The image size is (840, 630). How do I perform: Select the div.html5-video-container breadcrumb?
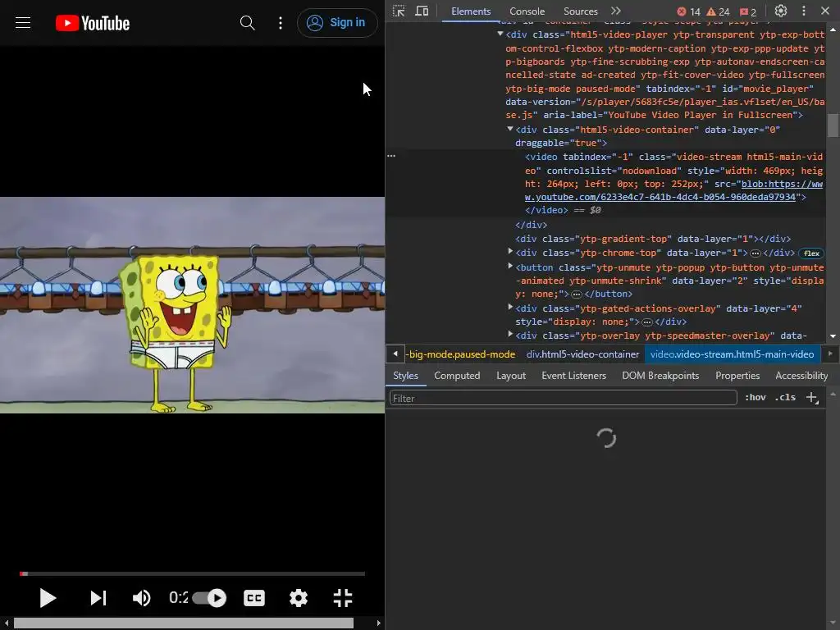coord(582,354)
